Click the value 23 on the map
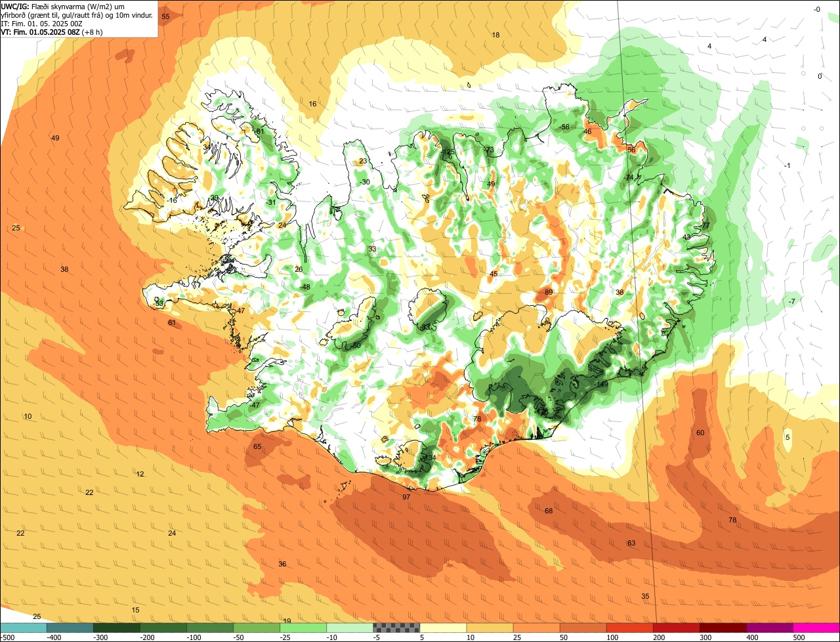This screenshot has width=840, height=642. click(363, 161)
